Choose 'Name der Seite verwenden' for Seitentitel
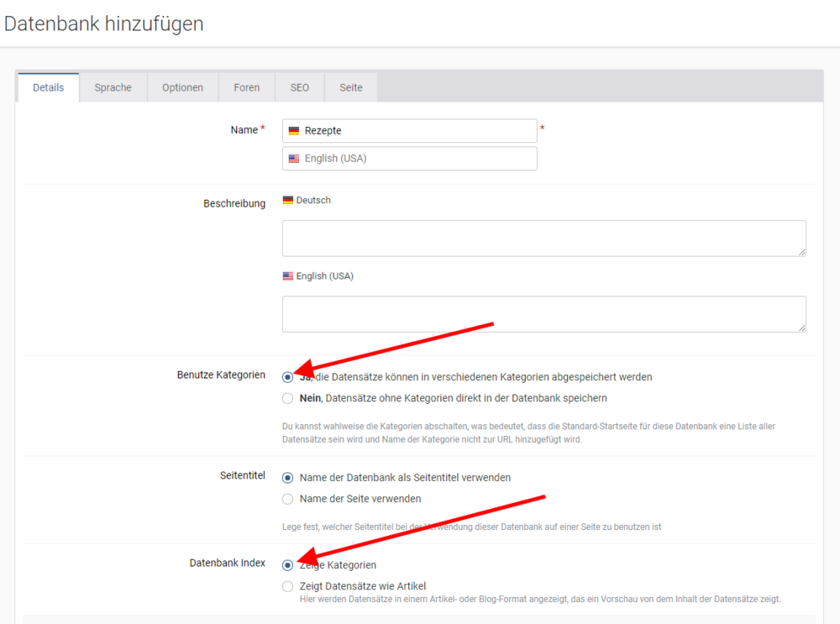The height and width of the screenshot is (624, 840). pyautogui.click(x=287, y=498)
